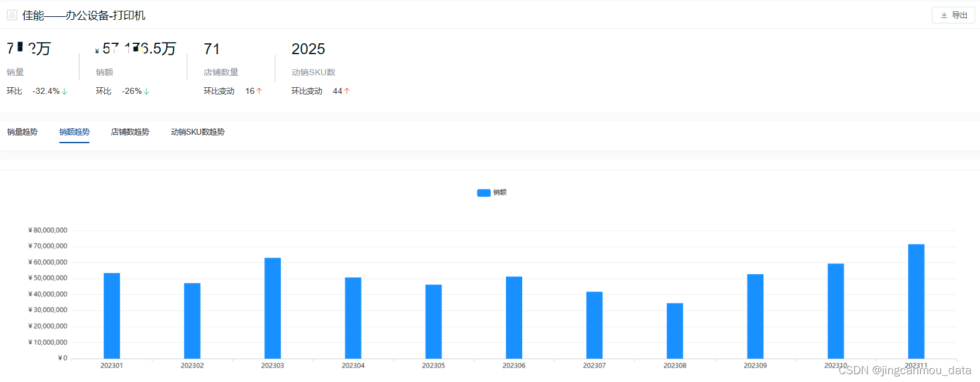This screenshot has width=980, height=382.
Task: Click the 店铺数量 metric label
Action: click(x=221, y=72)
